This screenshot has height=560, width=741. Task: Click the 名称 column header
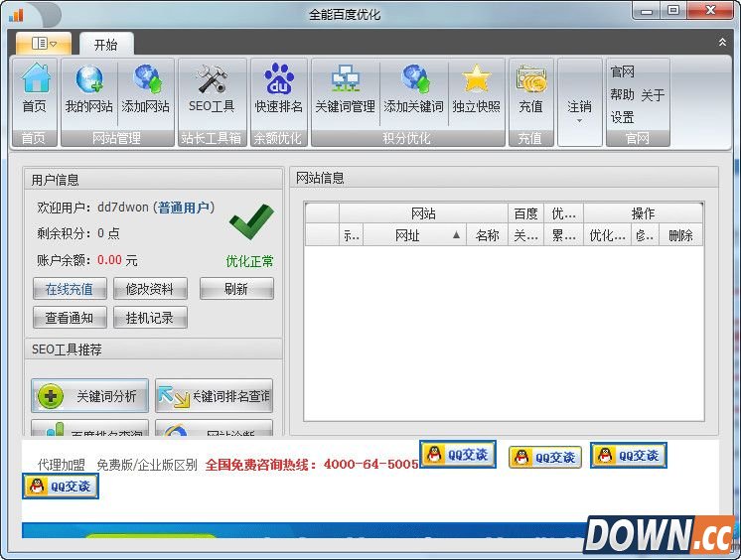pos(487,235)
